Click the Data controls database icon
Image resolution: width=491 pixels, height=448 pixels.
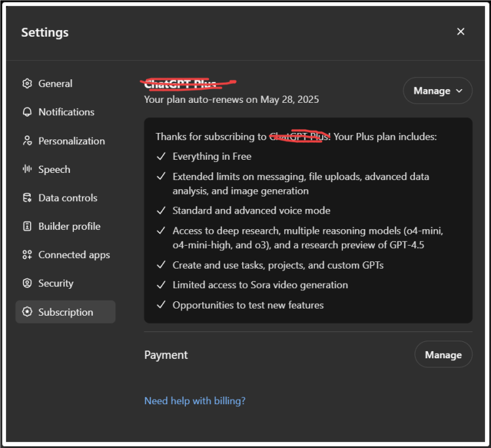(x=27, y=198)
